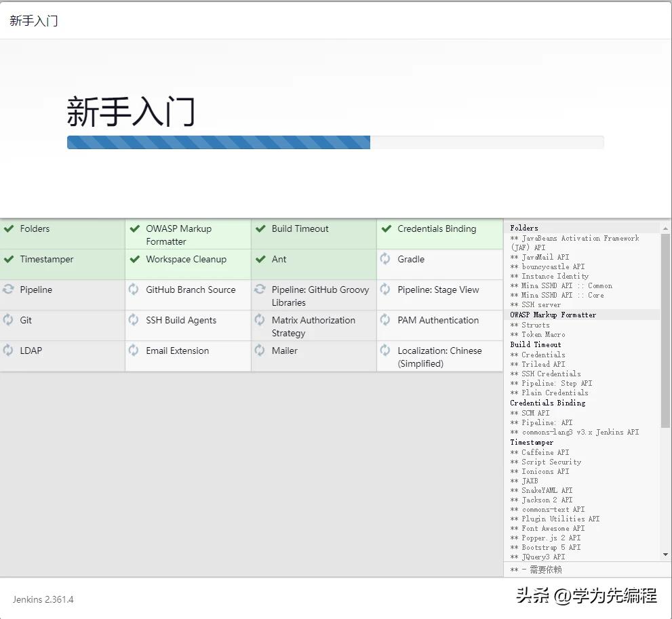Click the spinning install icon beside Pipeline
The image size is (672, 619).
[10, 289]
